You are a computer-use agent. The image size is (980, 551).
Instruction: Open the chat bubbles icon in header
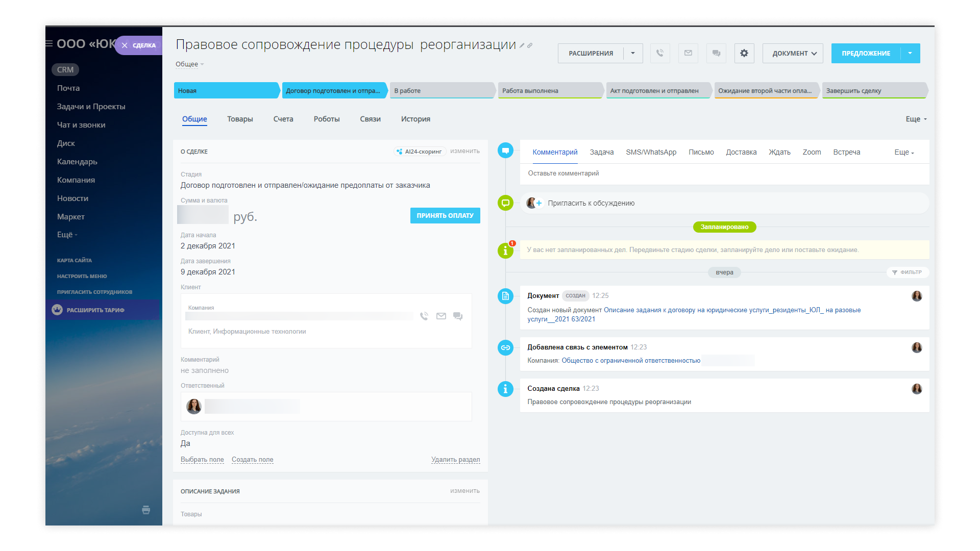pyautogui.click(x=716, y=53)
